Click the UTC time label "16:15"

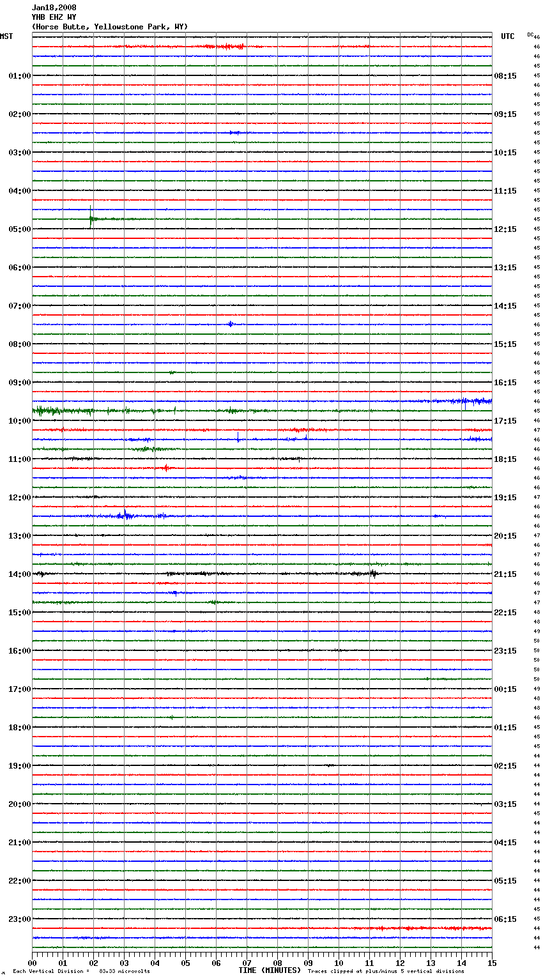coord(505,383)
